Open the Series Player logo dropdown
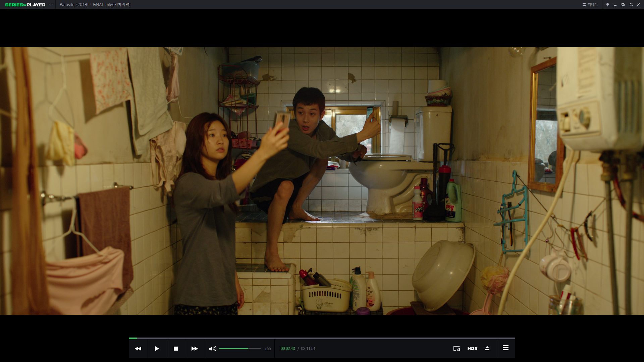The width and height of the screenshot is (644, 362). tap(50, 5)
